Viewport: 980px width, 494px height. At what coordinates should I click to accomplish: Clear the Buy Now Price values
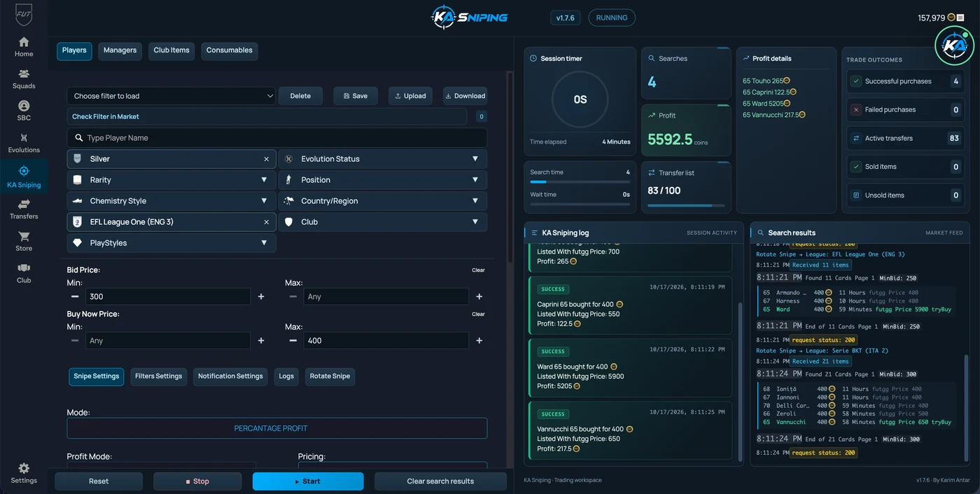478,314
